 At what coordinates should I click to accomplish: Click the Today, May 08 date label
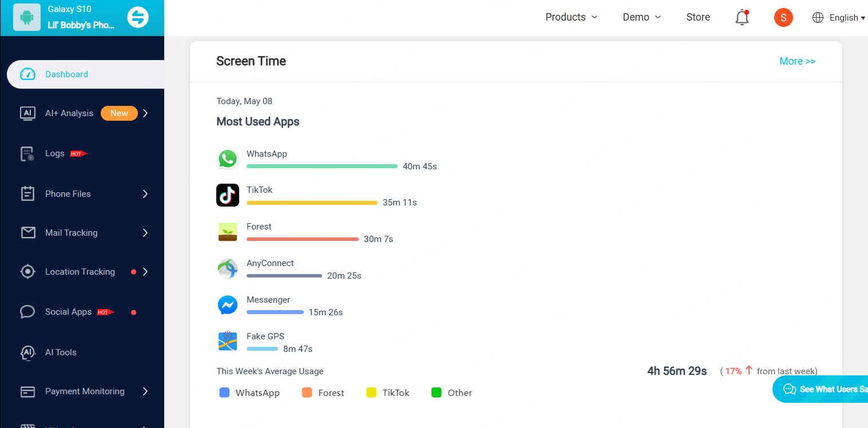244,101
